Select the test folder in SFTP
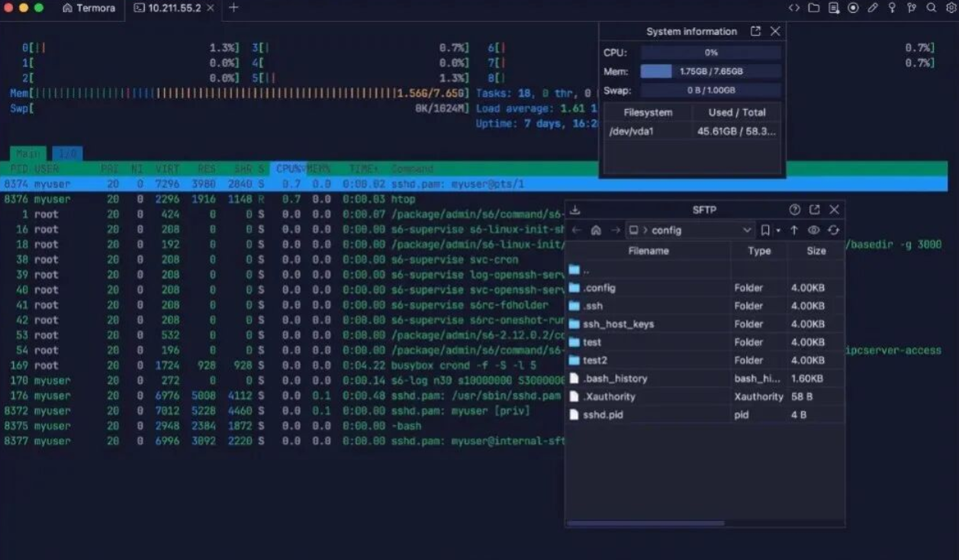The height and width of the screenshot is (560, 959). tap(706, 343)
